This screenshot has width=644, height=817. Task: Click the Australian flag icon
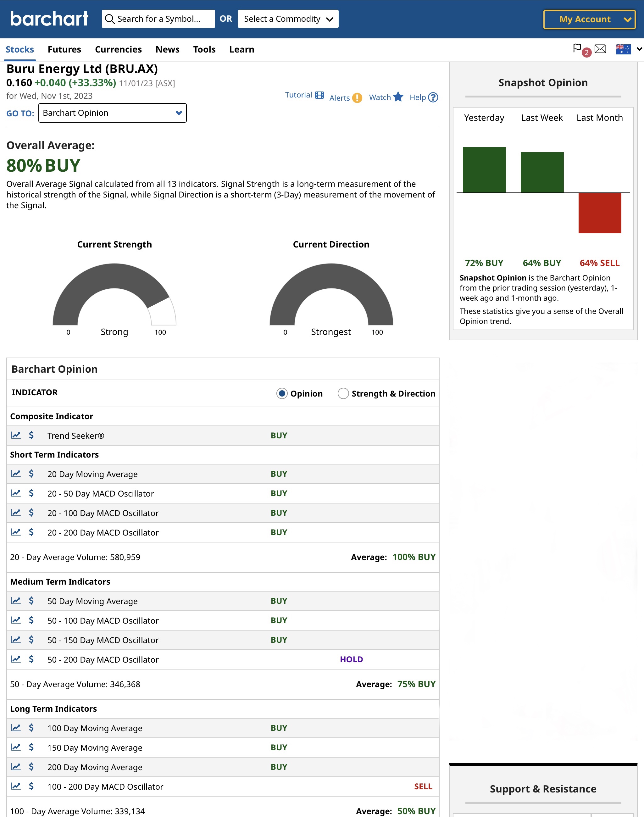(x=623, y=49)
